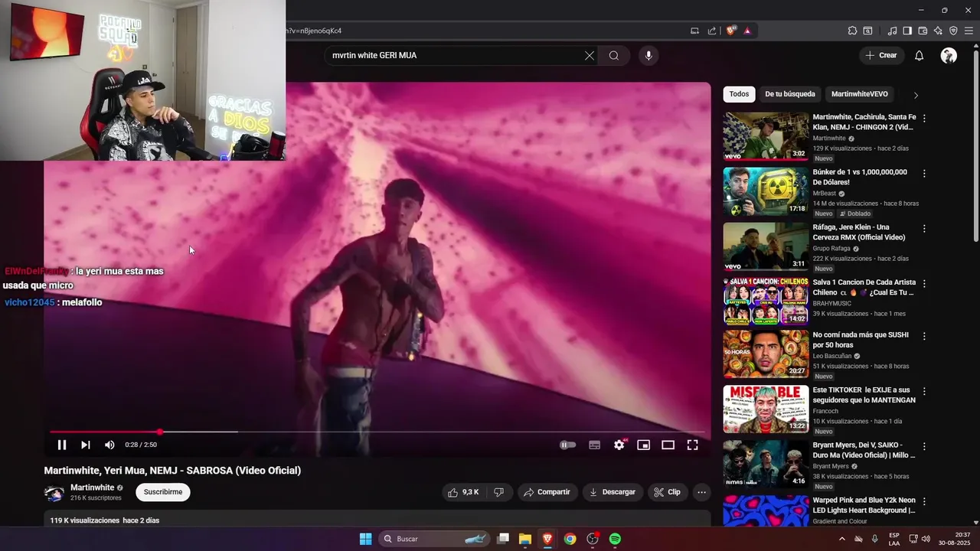Mute the video volume

click(x=109, y=445)
